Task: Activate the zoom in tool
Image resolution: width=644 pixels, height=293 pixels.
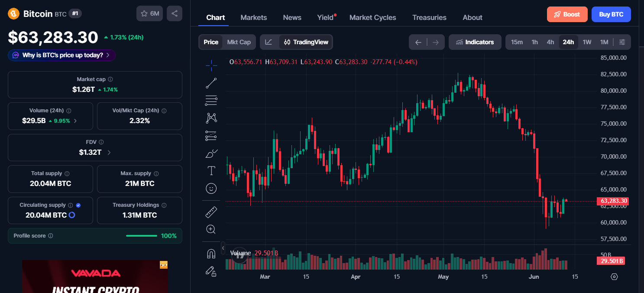Action: pyautogui.click(x=211, y=229)
